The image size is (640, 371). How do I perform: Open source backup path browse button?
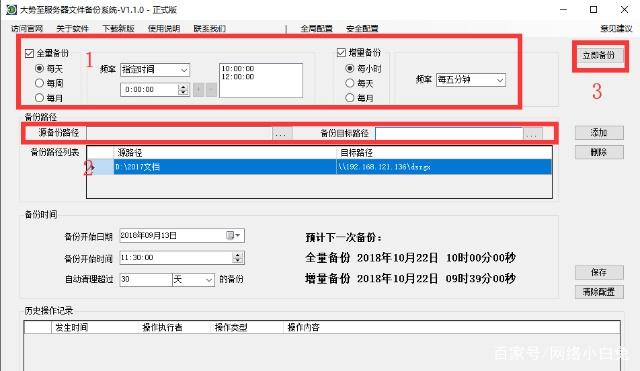point(281,133)
